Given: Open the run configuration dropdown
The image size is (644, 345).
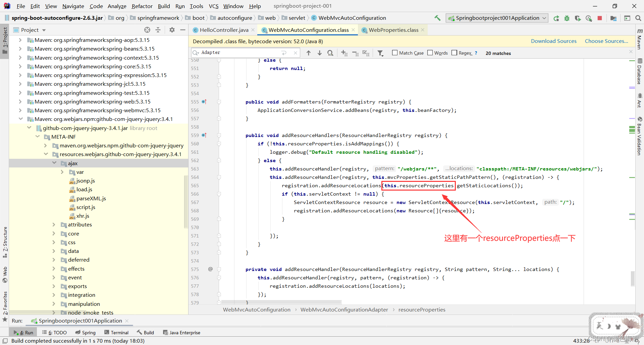Looking at the screenshot, I should pyautogui.click(x=497, y=18).
